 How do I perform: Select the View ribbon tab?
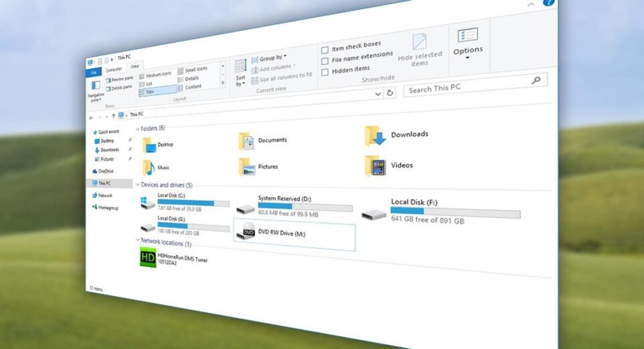[x=135, y=66]
